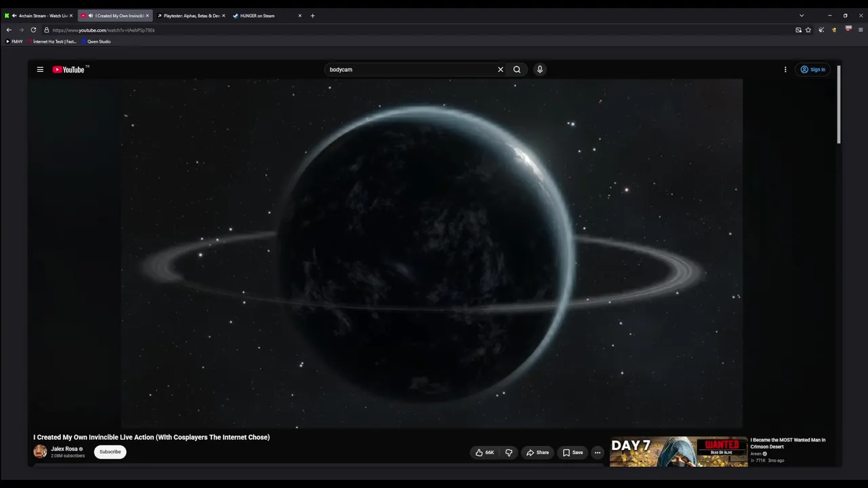
Task: Expand the browser tab list dropdown
Action: pyautogui.click(x=802, y=16)
